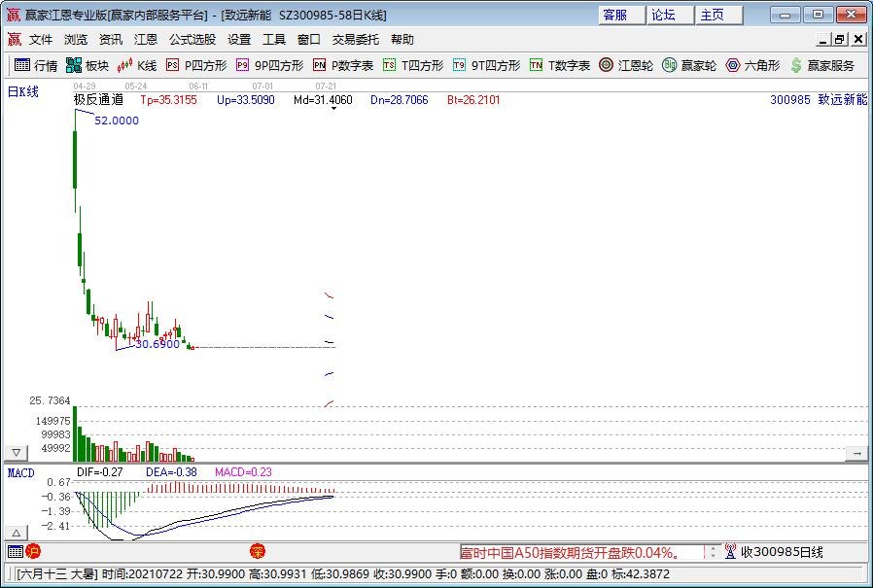
Task: Restore the inner chart document window
Action: [840, 40]
